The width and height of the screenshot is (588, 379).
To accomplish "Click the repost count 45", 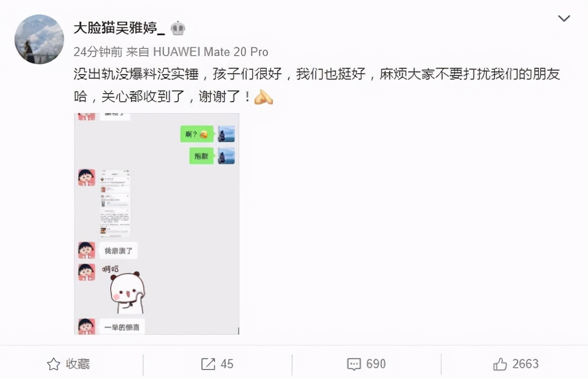I will [227, 364].
